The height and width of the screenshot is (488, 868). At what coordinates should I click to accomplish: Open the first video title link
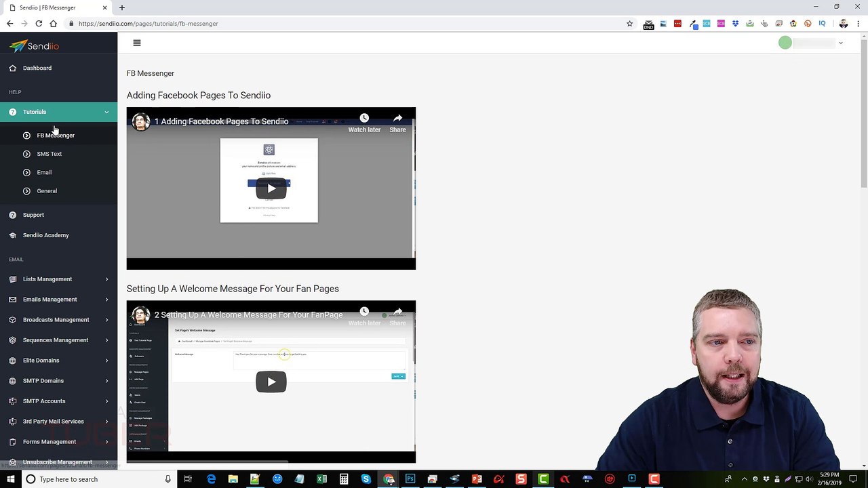point(221,121)
